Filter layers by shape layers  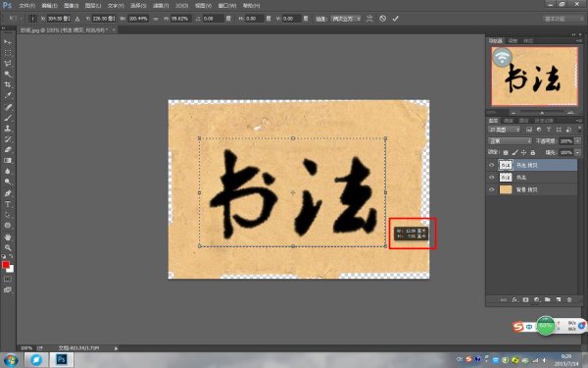(x=559, y=130)
